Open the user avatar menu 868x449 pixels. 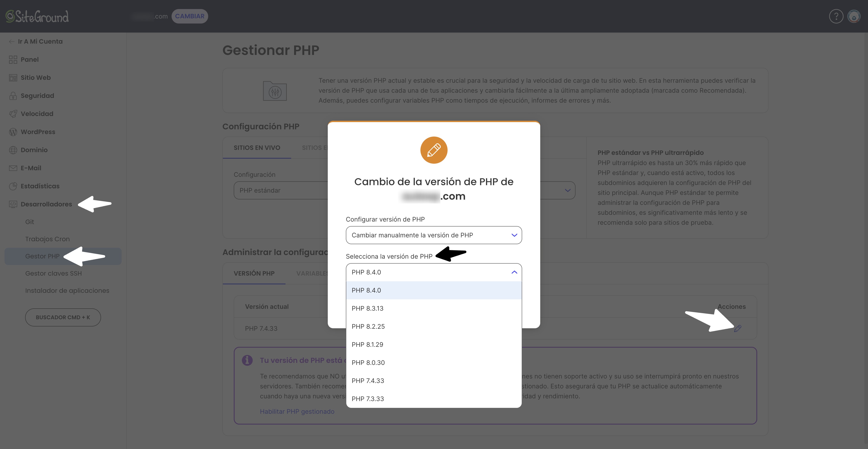point(854,16)
